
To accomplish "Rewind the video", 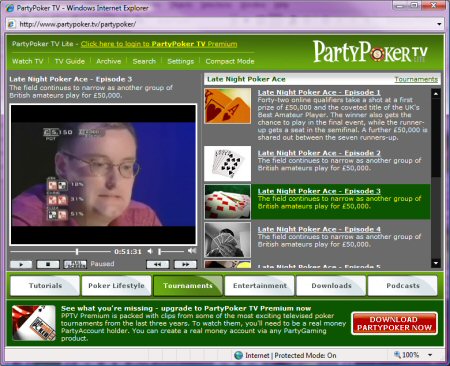I will click(158, 264).
